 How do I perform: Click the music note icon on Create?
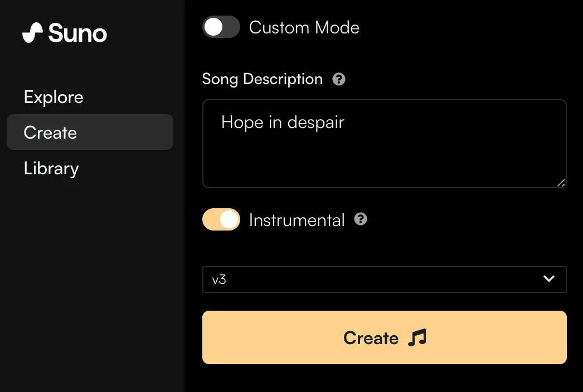[x=417, y=337]
